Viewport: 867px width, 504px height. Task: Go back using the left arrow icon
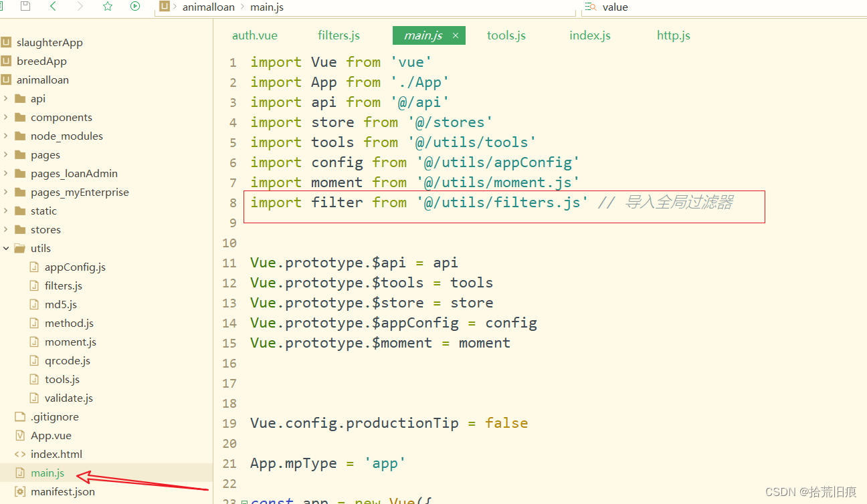click(53, 7)
